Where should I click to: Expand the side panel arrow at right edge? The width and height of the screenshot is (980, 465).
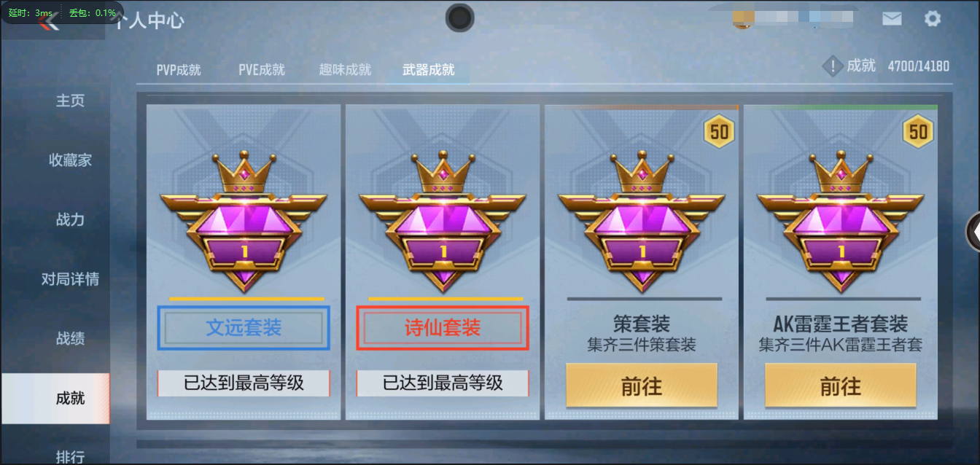coord(973,231)
